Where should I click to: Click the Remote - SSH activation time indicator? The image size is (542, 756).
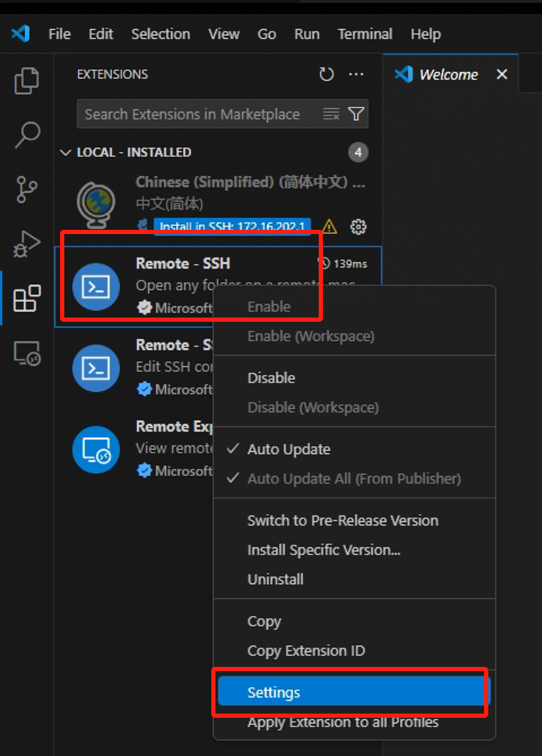coord(343,264)
